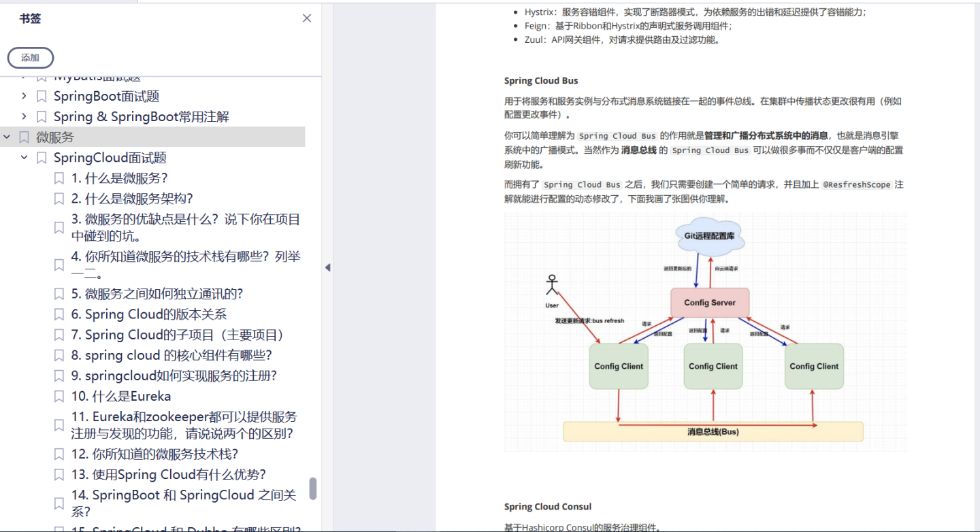Screen dimensions: 980x532
Task: Open bookmark 13. 使用Spring Cloud有什么优势?
Action: click(x=169, y=474)
